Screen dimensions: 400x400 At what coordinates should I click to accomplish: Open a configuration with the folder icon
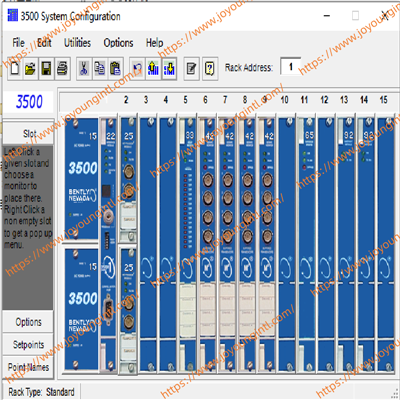point(30,69)
